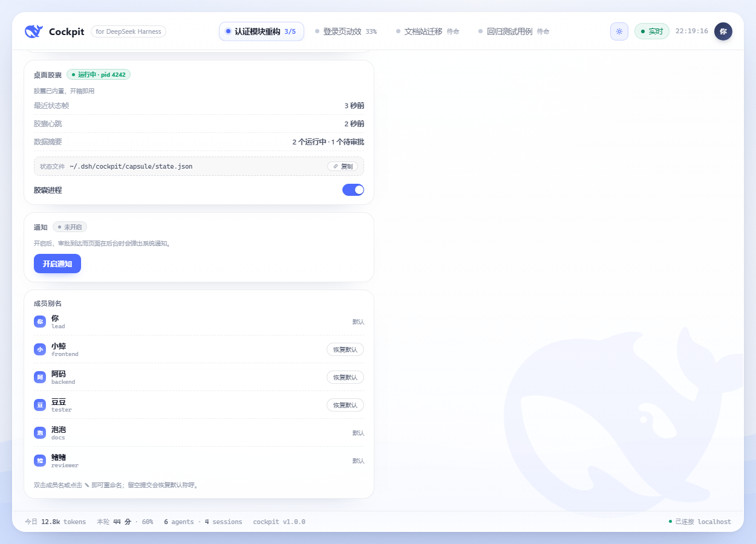Click the reviewer member avatar
This screenshot has height=544, width=756.
pyautogui.click(x=40, y=461)
